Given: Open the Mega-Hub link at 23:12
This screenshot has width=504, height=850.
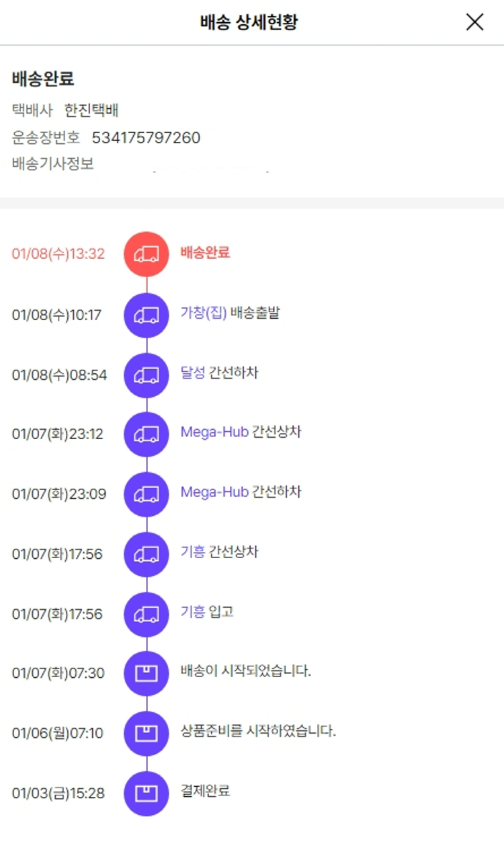Looking at the screenshot, I should (x=214, y=432).
